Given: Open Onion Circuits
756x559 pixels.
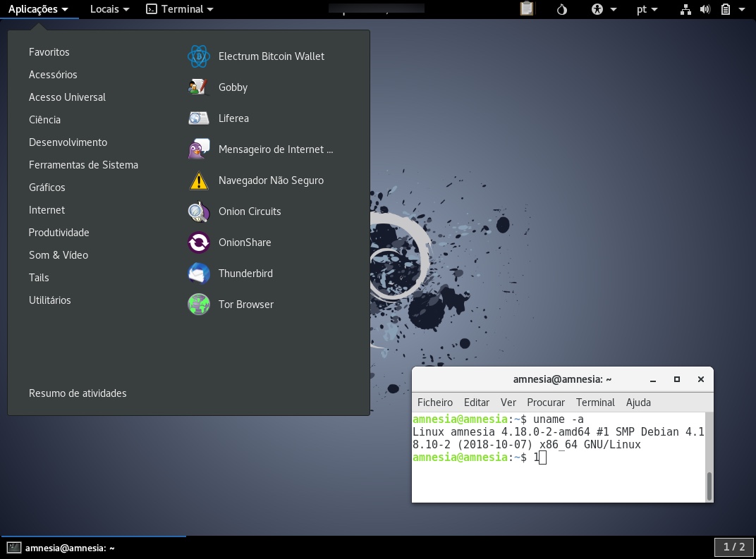Looking at the screenshot, I should 250,211.
